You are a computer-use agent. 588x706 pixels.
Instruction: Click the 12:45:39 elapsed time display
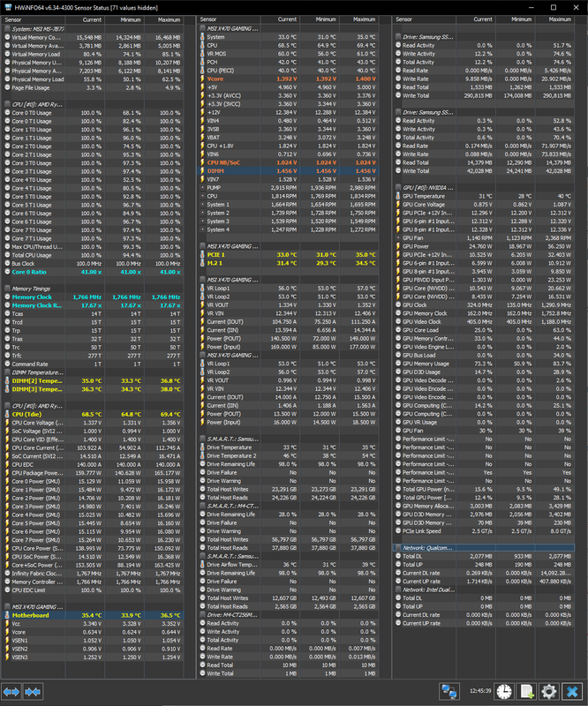[x=480, y=691]
